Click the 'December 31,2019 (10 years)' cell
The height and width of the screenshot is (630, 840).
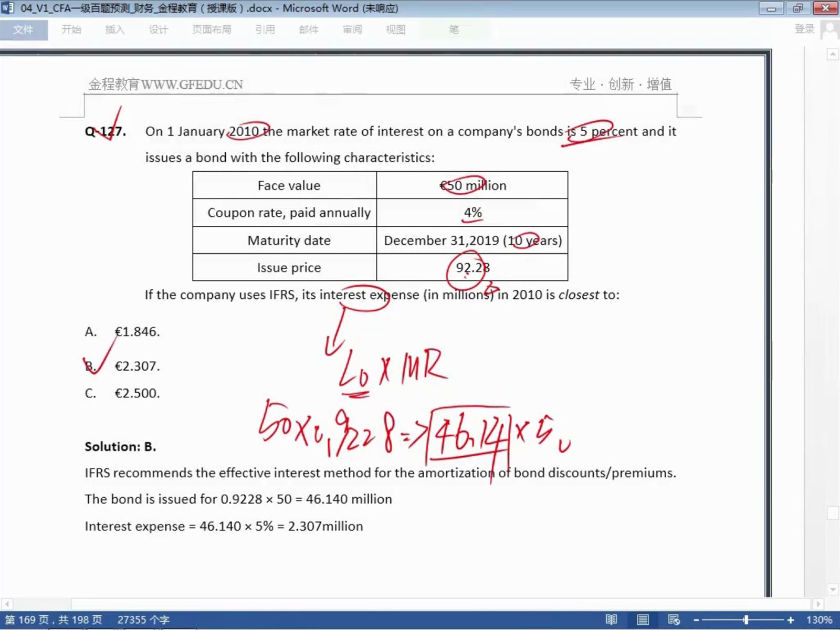[x=472, y=240]
